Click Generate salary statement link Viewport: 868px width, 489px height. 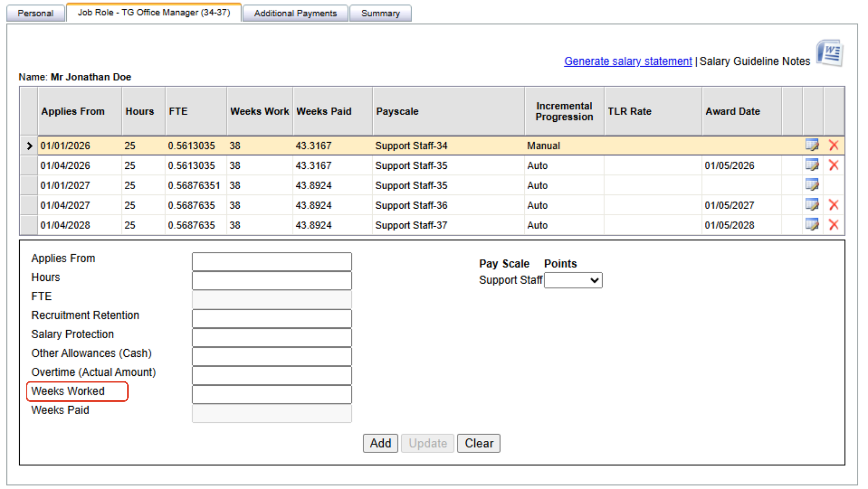tap(628, 61)
